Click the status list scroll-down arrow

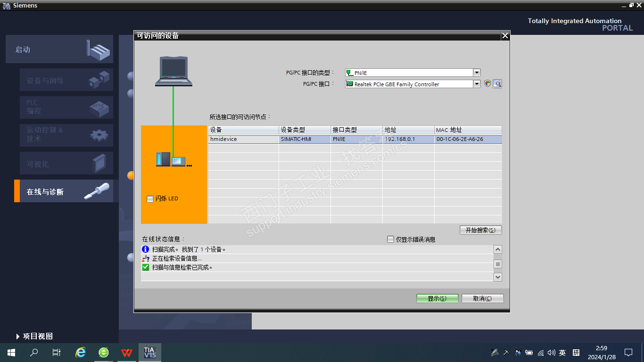(x=498, y=277)
